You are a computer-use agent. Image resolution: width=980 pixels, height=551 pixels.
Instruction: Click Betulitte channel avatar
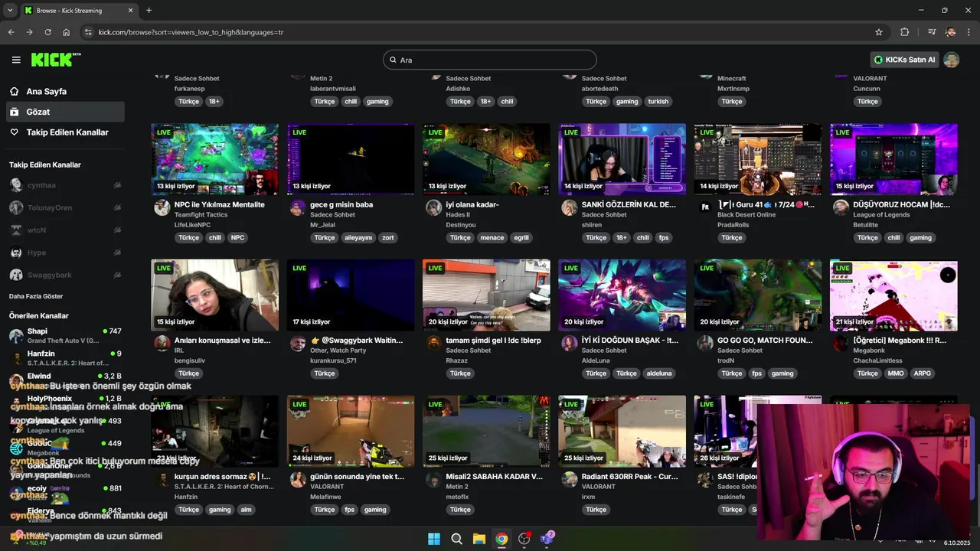click(x=841, y=207)
